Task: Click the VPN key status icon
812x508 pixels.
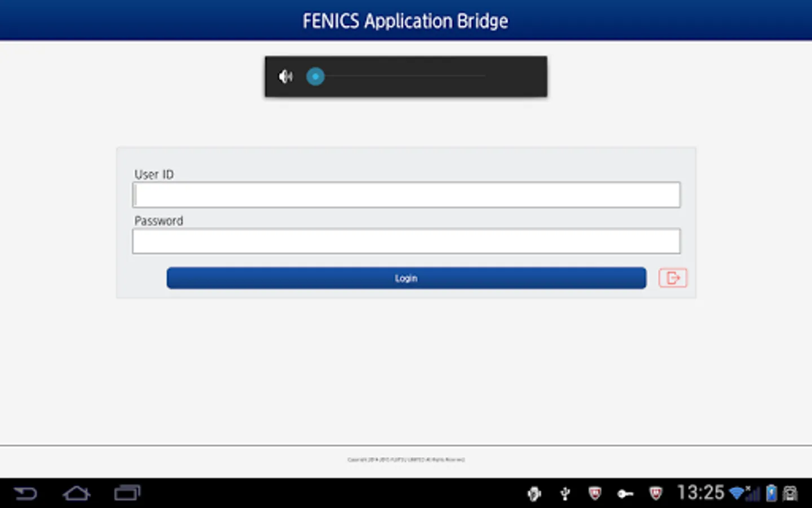Action: pos(625,494)
